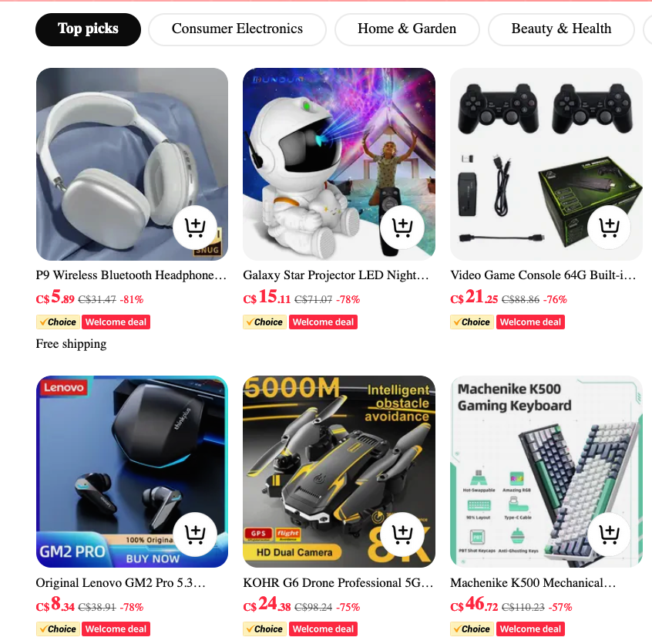Open the Home & Garden tab

[x=407, y=29]
